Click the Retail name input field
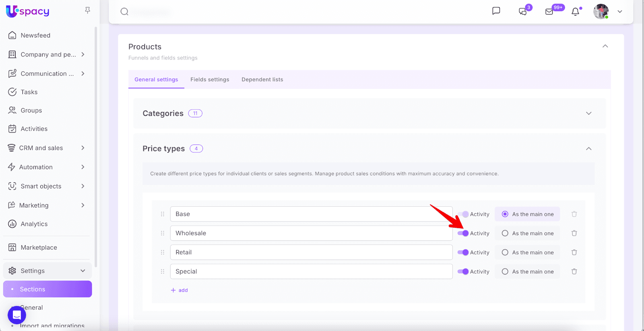 311,252
